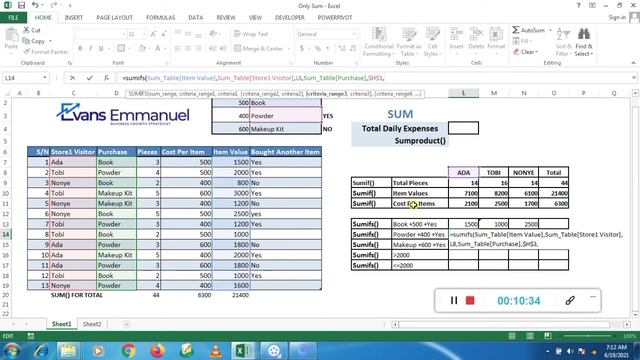
Task: Click the Name Box showing L14
Action: [x=22, y=78]
